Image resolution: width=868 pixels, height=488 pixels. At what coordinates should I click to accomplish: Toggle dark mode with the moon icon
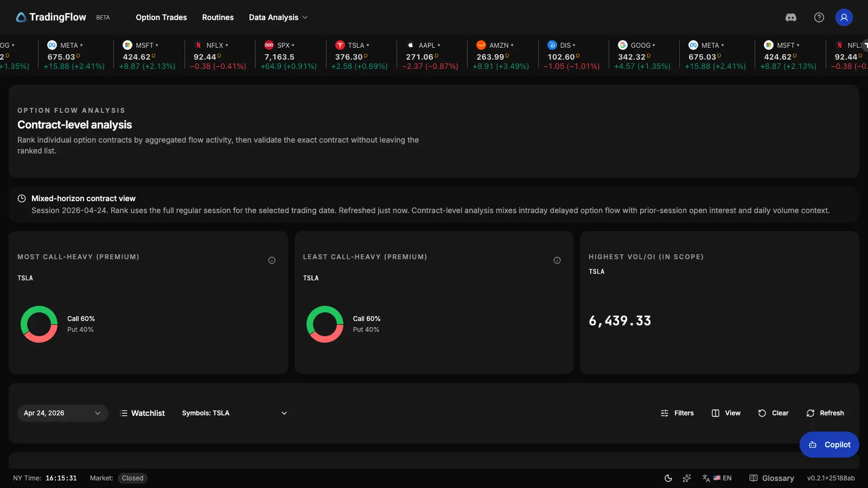point(668,478)
